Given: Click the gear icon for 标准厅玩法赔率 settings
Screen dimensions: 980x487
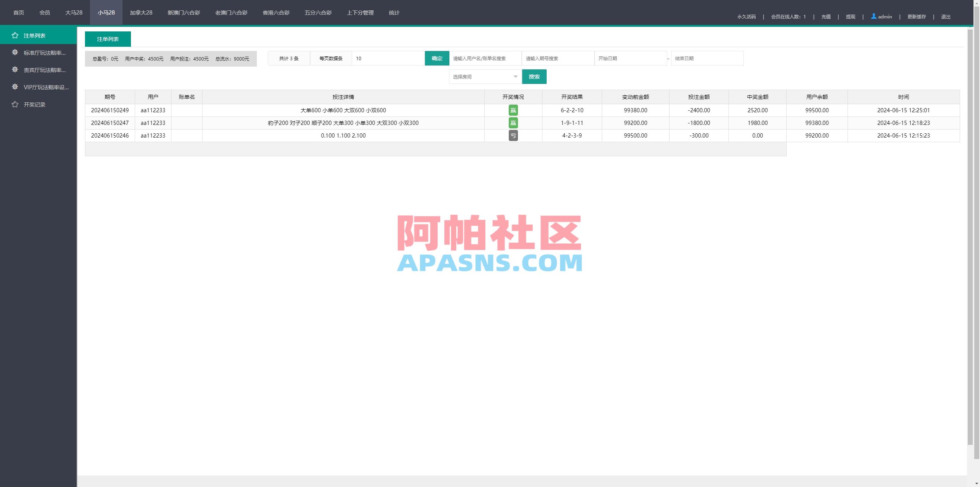Looking at the screenshot, I should 14,53.
